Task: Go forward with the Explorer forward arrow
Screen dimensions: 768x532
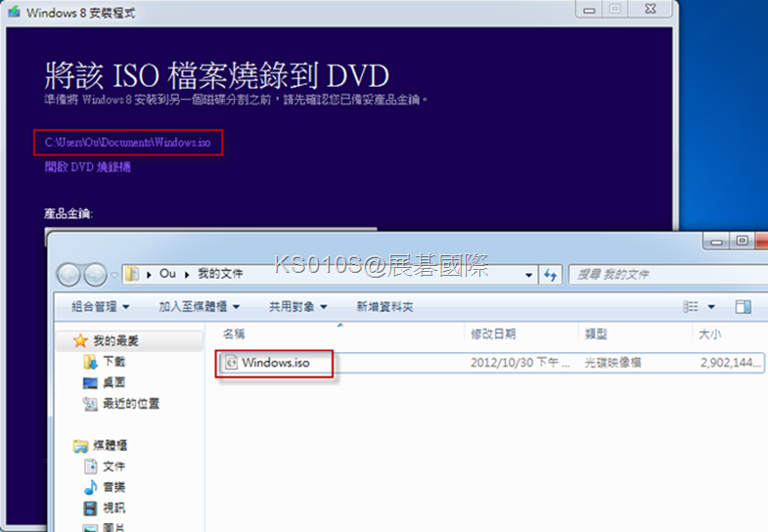Action: click(x=96, y=275)
